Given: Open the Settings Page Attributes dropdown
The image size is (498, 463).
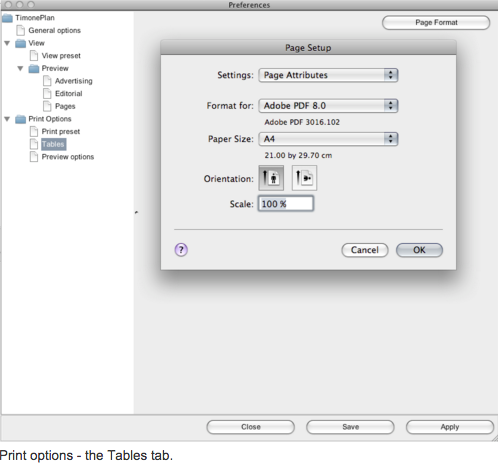Looking at the screenshot, I should click(x=328, y=75).
